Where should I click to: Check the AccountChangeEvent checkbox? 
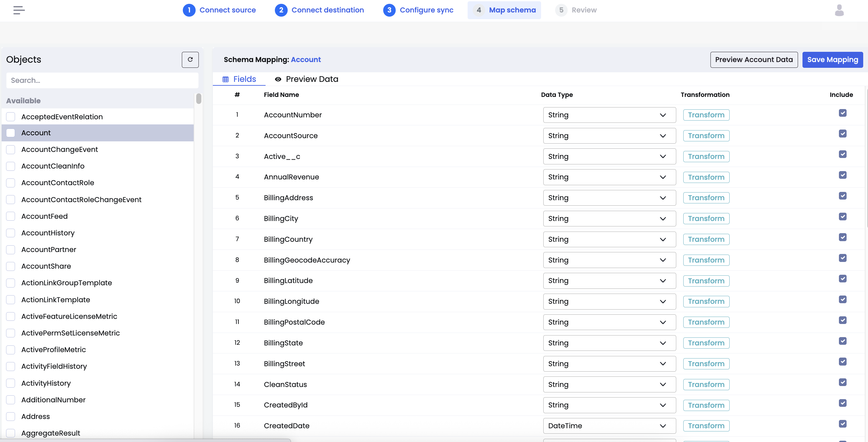[11, 149]
